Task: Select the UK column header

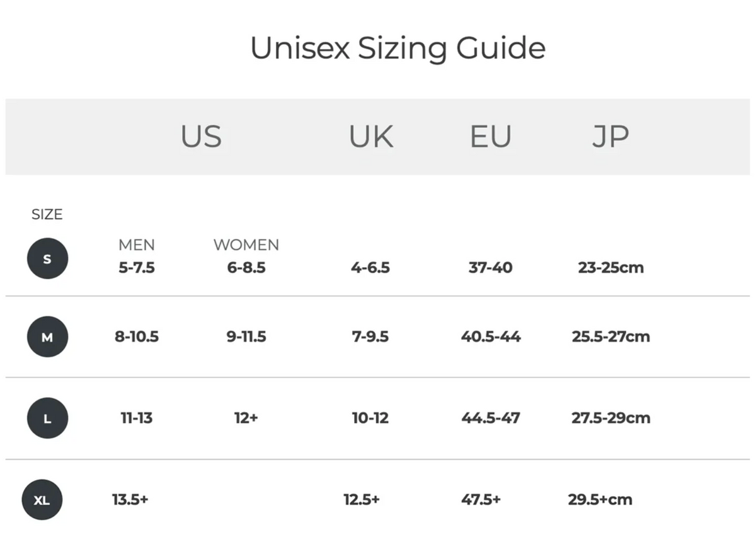Action: [371, 137]
